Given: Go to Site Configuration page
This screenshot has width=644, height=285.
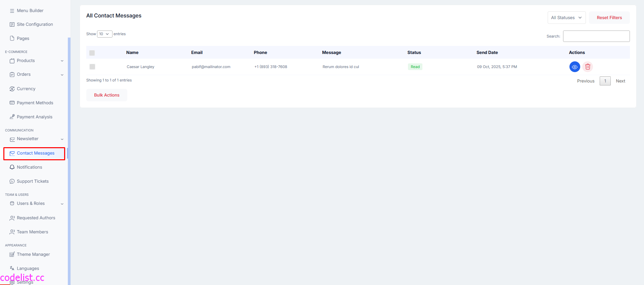Looking at the screenshot, I should click(x=35, y=24).
